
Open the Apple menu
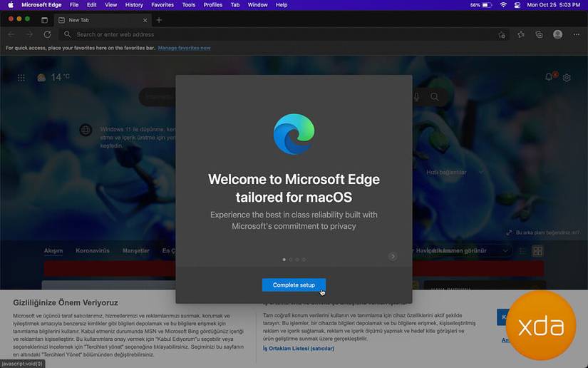click(x=11, y=5)
